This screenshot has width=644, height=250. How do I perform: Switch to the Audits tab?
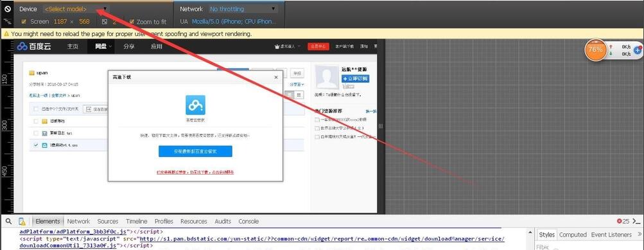(x=223, y=221)
